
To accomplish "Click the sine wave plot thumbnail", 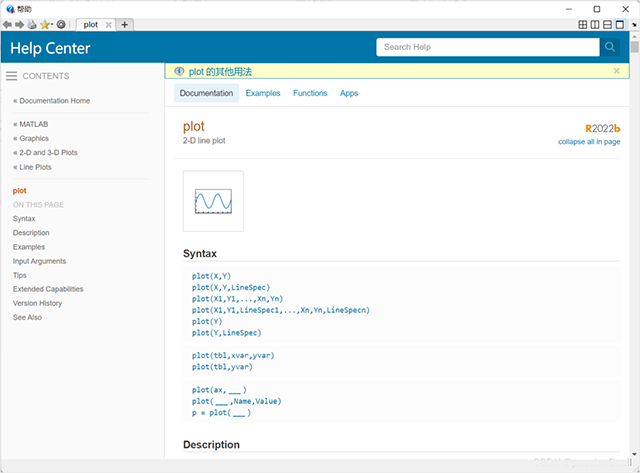I will point(213,201).
